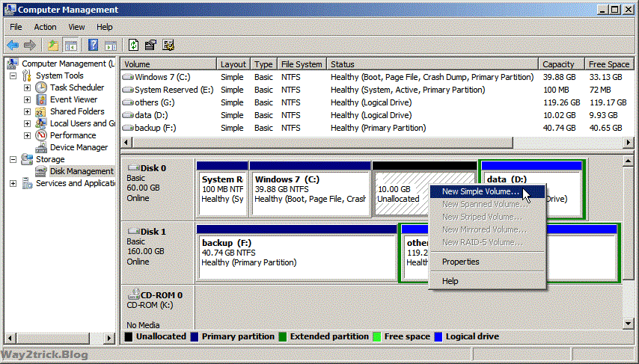Screen dimensions: 639x364
Task: Click the System Tools icon
Action: tap(27, 75)
